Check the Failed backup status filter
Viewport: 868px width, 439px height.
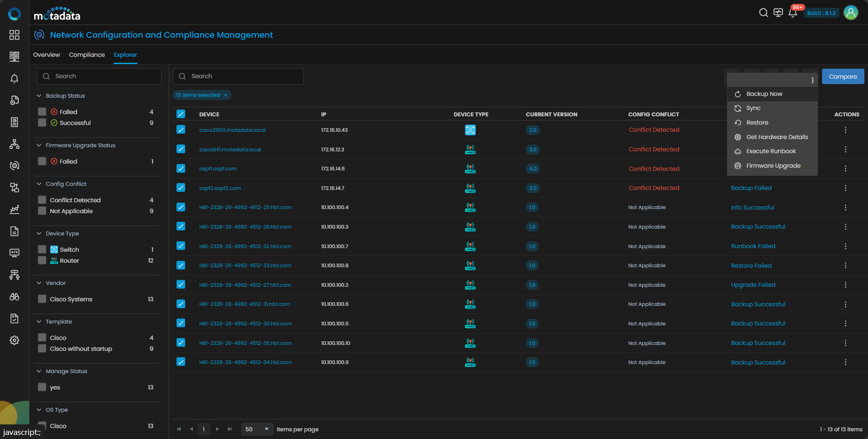click(x=42, y=112)
